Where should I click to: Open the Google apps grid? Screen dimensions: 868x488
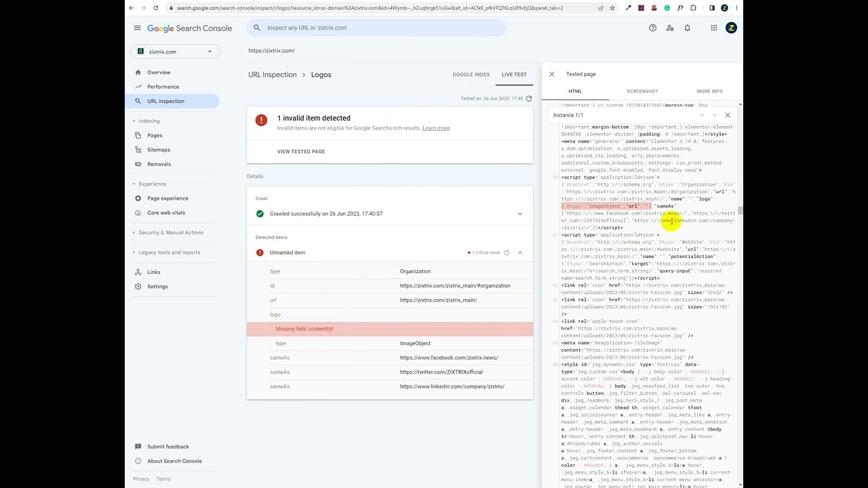pos(713,28)
